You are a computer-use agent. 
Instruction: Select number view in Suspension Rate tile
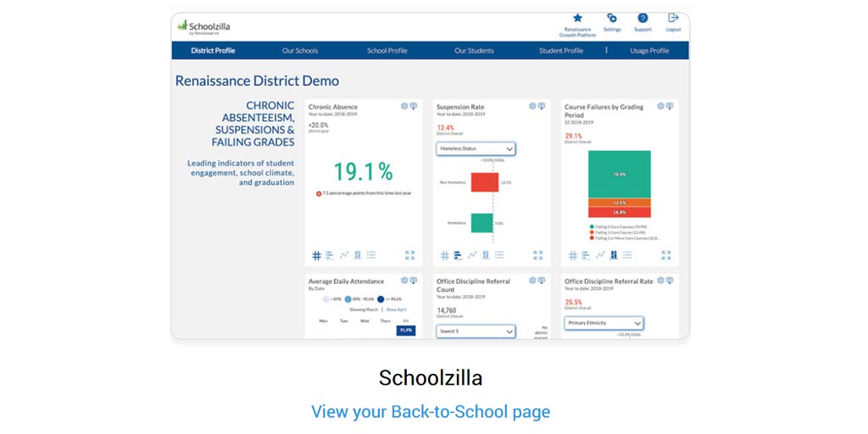[445, 255]
